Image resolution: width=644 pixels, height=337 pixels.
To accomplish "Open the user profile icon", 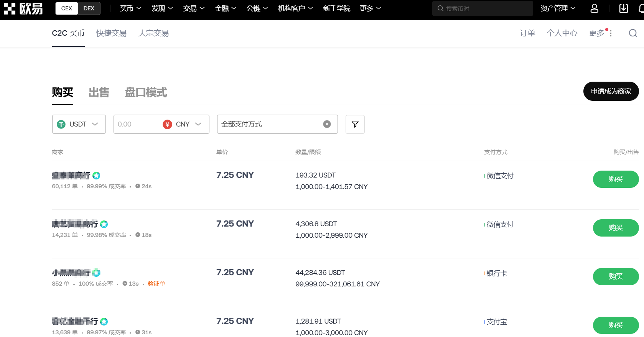I will tap(594, 8).
